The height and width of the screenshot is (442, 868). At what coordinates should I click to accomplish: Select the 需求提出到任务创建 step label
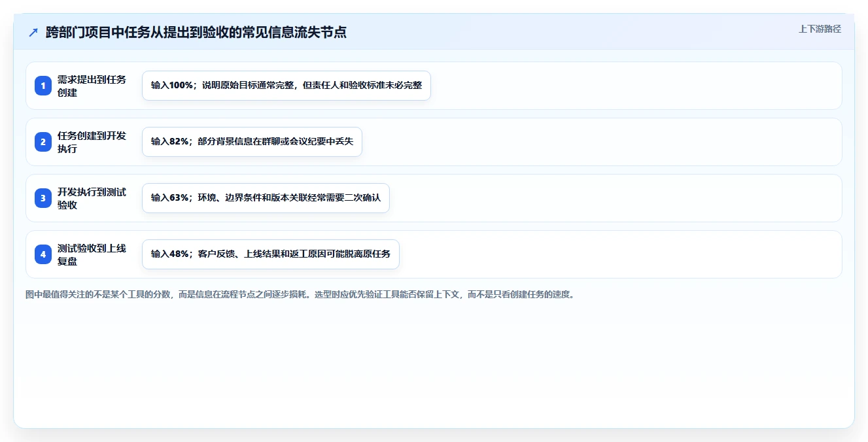(x=92, y=86)
